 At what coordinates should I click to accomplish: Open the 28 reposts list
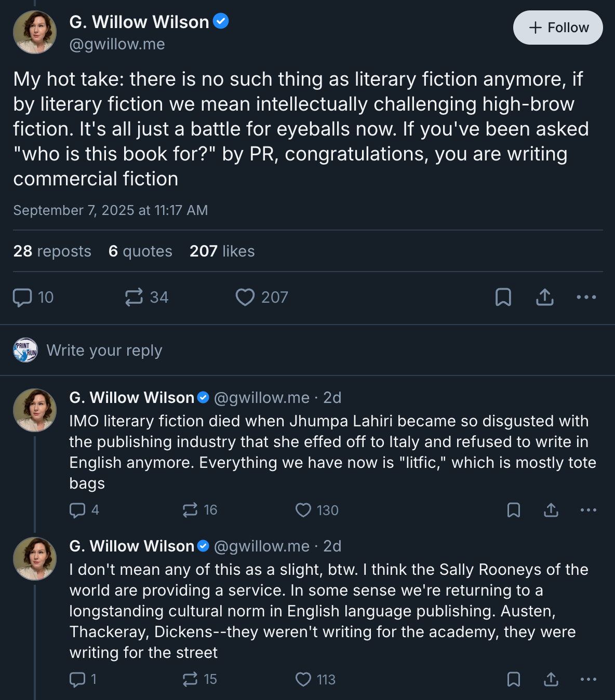point(52,251)
